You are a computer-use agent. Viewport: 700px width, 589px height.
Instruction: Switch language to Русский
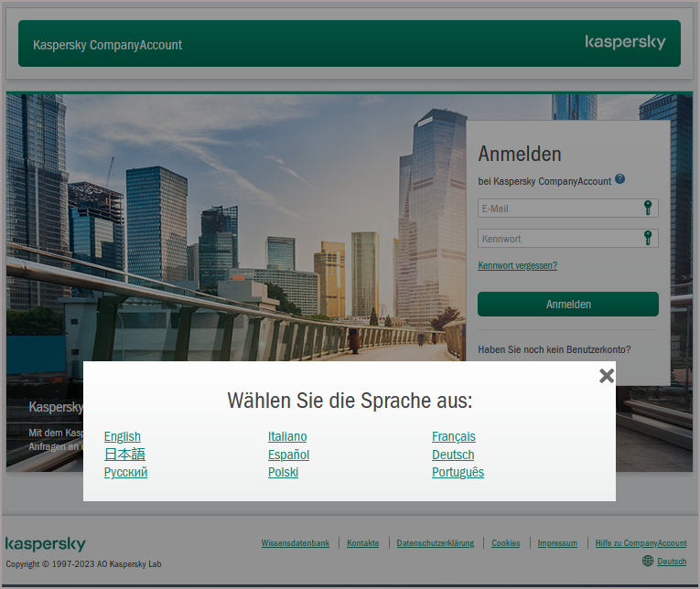pos(125,472)
